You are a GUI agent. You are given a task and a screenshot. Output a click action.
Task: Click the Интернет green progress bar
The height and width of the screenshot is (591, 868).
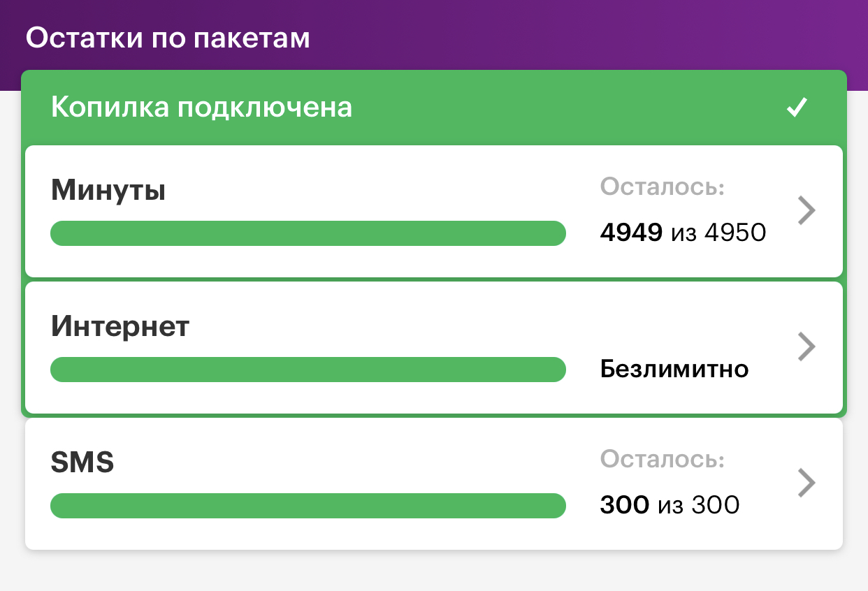pos(308,370)
